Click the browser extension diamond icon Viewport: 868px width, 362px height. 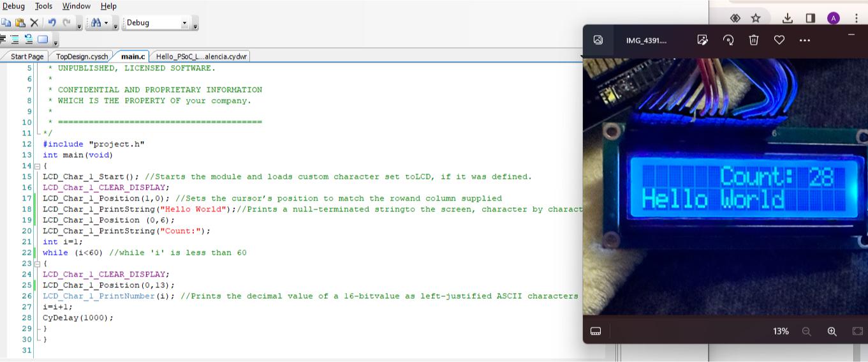[x=735, y=18]
